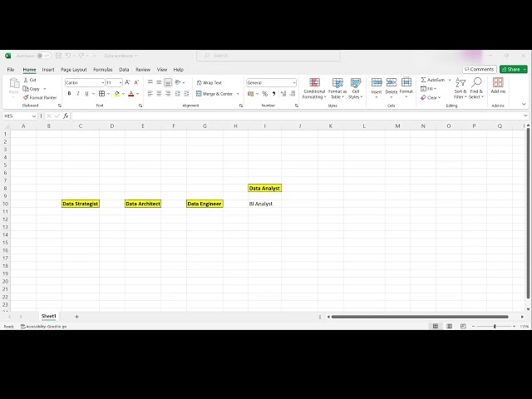Click the zoom slider handle
The image size is (532, 399).
[495, 327]
